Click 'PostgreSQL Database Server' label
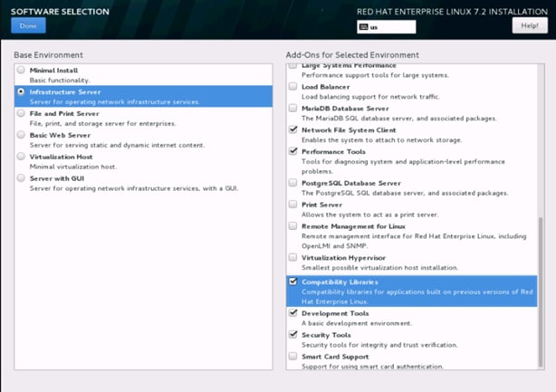Image resolution: width=556 pixels, height=392 pixels. tap(351, 183)
